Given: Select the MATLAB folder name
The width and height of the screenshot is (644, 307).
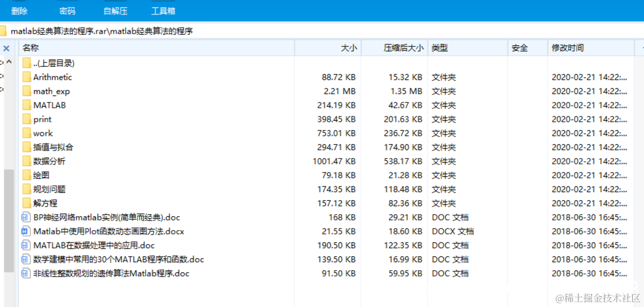Looking at the screenshot, I should point(50,105).
